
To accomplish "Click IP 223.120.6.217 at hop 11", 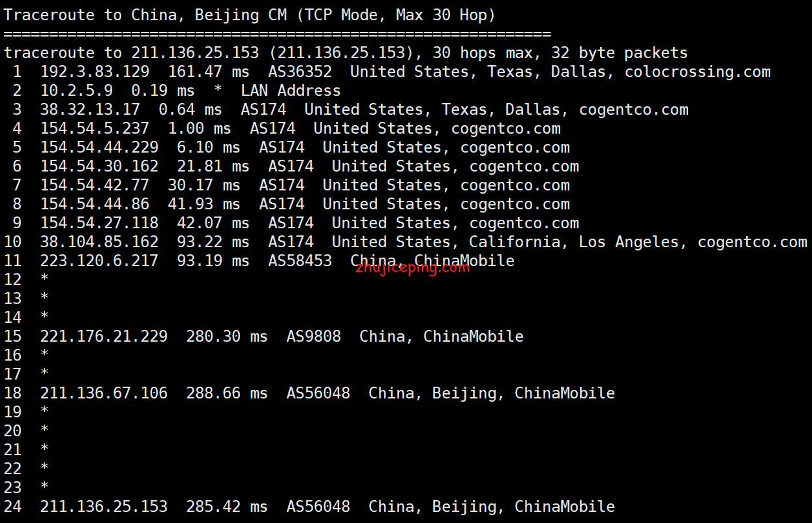I will click(x=99, y=261).
